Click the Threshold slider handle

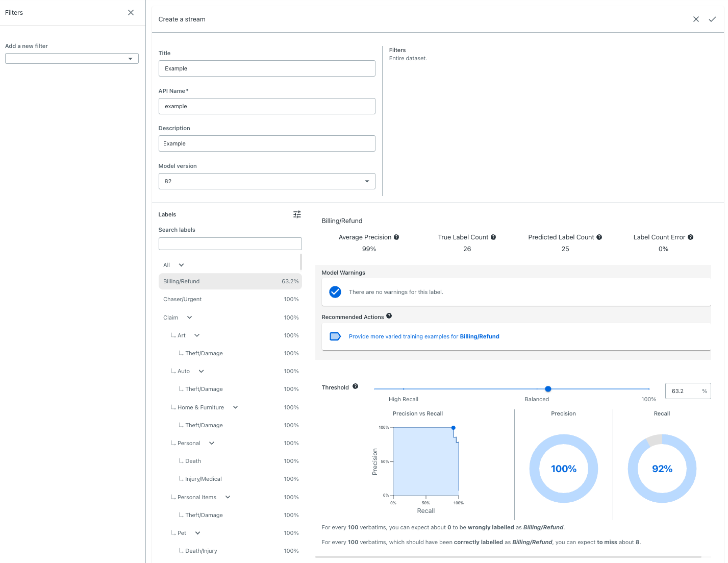click(548, 389)
